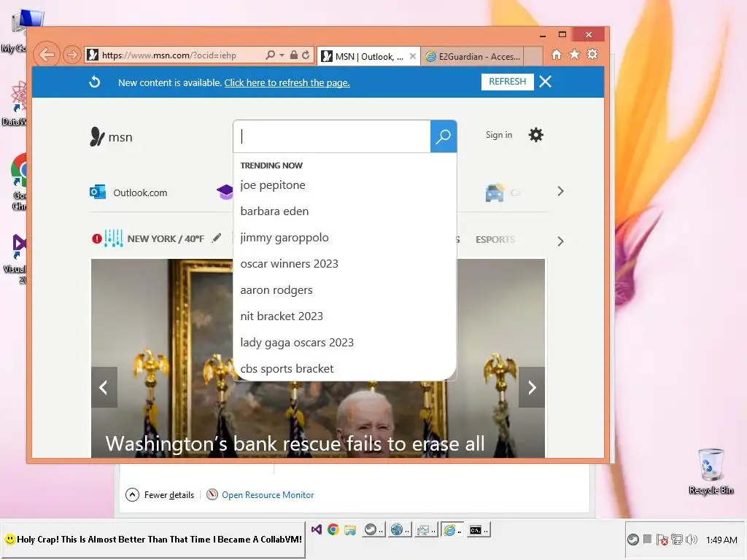This screenshot has height=560, width=747.
Task: Show previous headline slide arrow
Action: click(104, 387)
